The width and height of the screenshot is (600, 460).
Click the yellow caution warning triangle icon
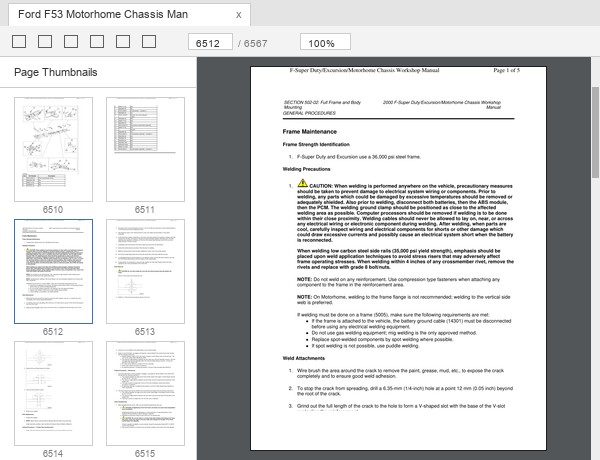click(x=303, y=183)
